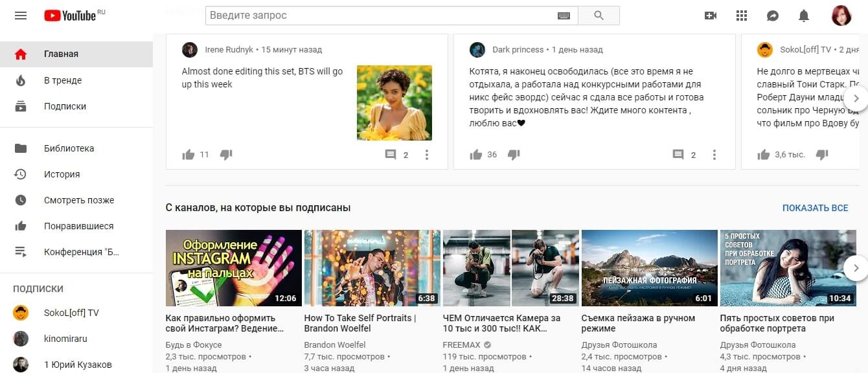
Task: Show more posts using the right arrow
Action: [856, 97]
